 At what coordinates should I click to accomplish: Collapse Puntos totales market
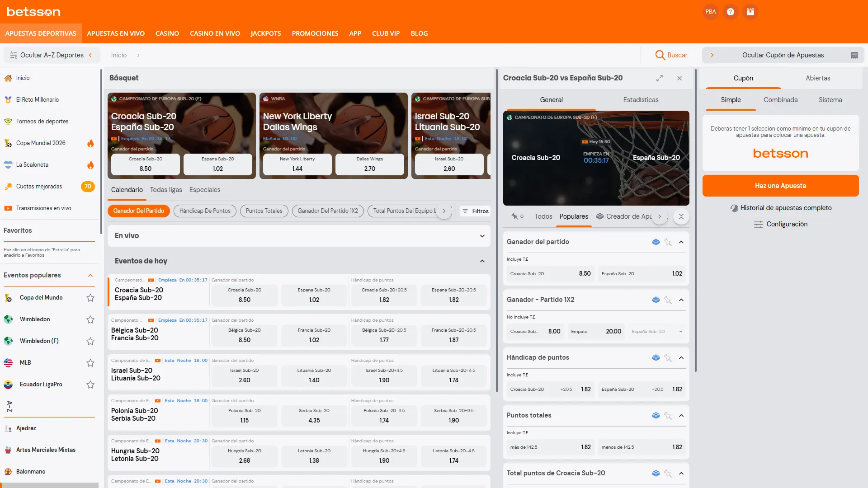pos(681,416)
